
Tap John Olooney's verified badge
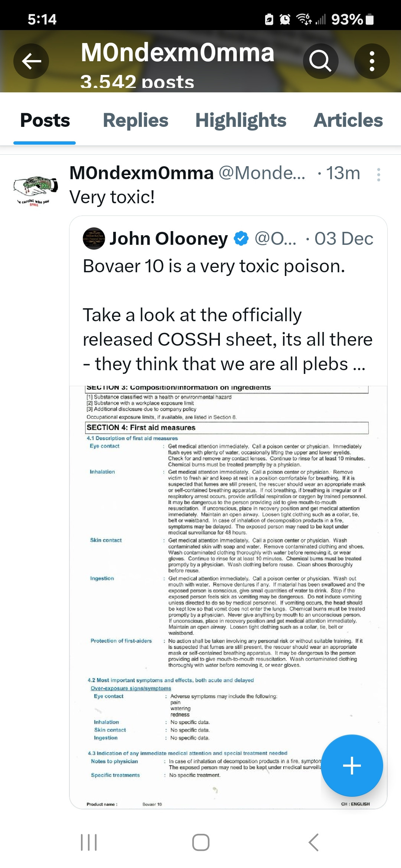pyautogui.click(x=241, y=239)
